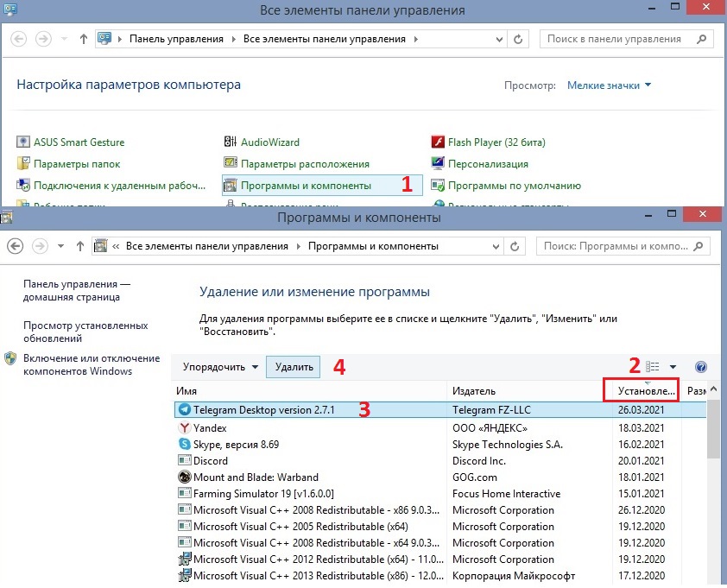
Task: Click Поиск: Программы и компоненты search box
Action: point(623,246)
